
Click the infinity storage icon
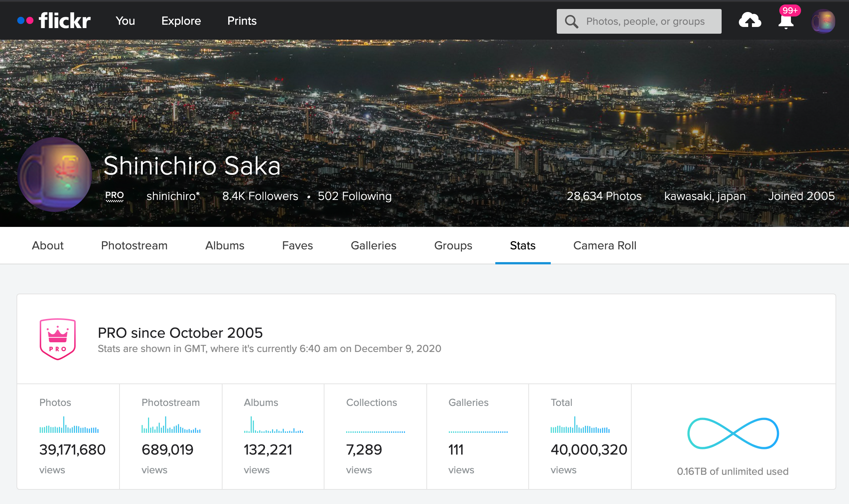[733, 433]
